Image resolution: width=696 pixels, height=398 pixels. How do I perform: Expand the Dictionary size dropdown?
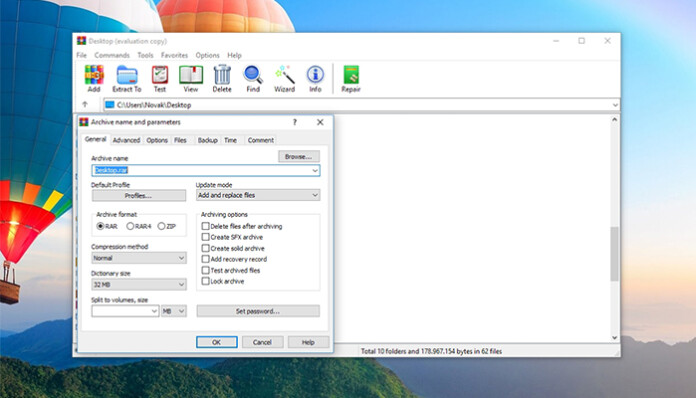tap(138, 284)
